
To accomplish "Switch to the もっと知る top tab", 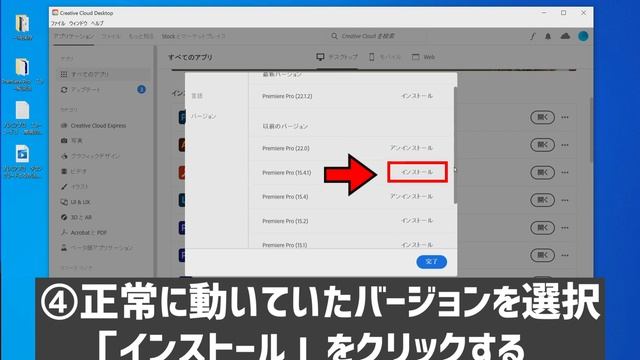I will pos(141,36).
